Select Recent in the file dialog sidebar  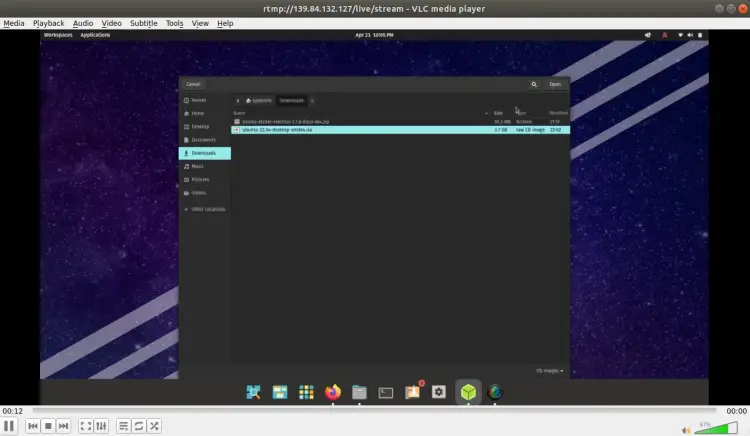205,100
